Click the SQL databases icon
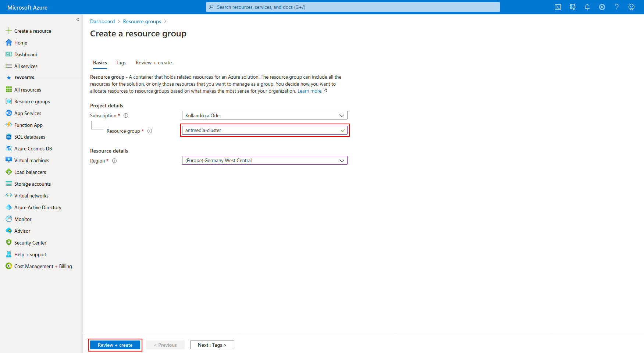This screenshot has width=644, height=353. tap(9, 137)
